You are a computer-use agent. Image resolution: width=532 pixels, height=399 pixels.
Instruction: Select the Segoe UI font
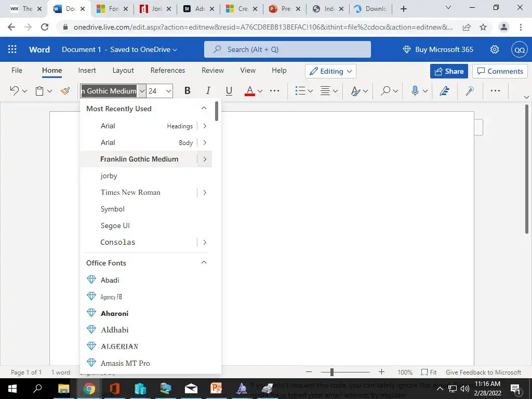(x=146, y=225)
